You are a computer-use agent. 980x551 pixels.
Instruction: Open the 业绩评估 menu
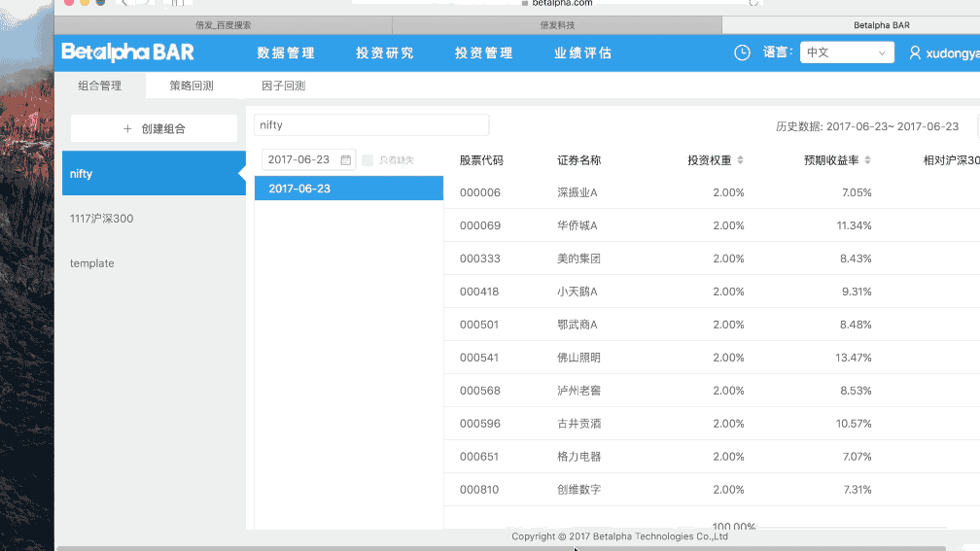[x=583, y=53]
